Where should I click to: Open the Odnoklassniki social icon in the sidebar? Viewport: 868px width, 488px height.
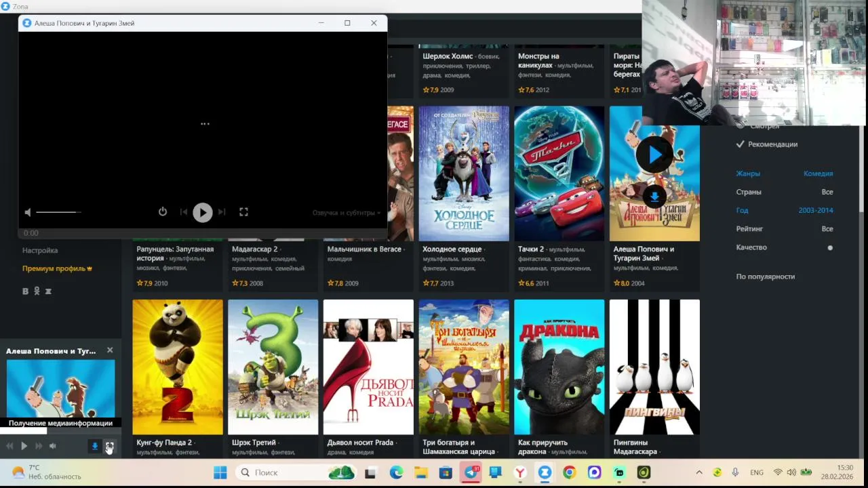coord(37,291)
